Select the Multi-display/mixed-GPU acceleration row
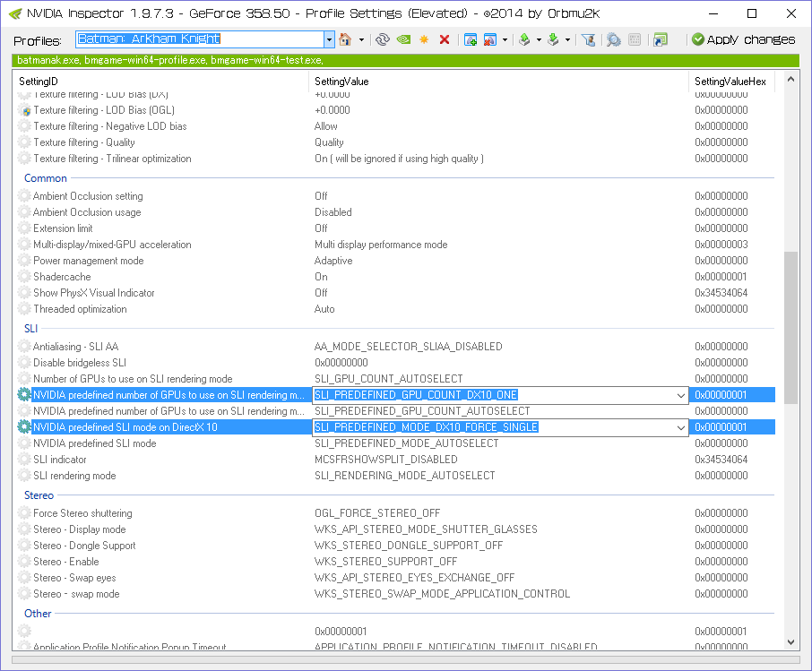Image resolution: width=812 pixels, height=671 pixels. point(394,245)
